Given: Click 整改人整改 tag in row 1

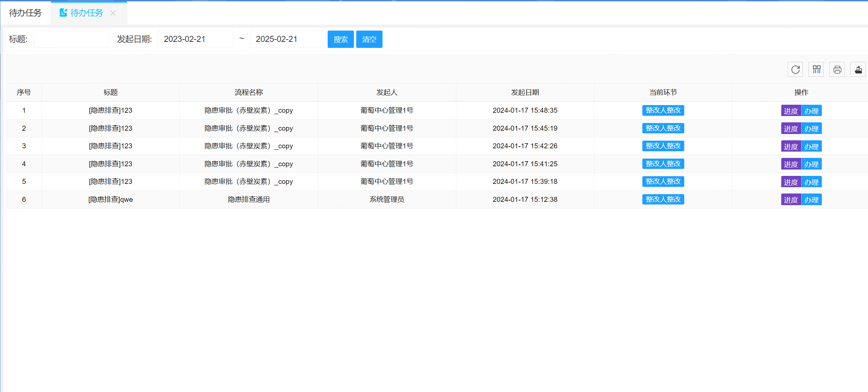Looking at the screenshot, I should tap(663, 110).
